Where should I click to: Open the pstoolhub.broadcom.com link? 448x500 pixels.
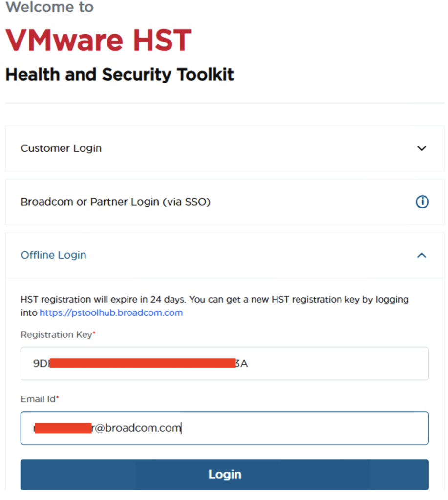[x=111, y=312]
